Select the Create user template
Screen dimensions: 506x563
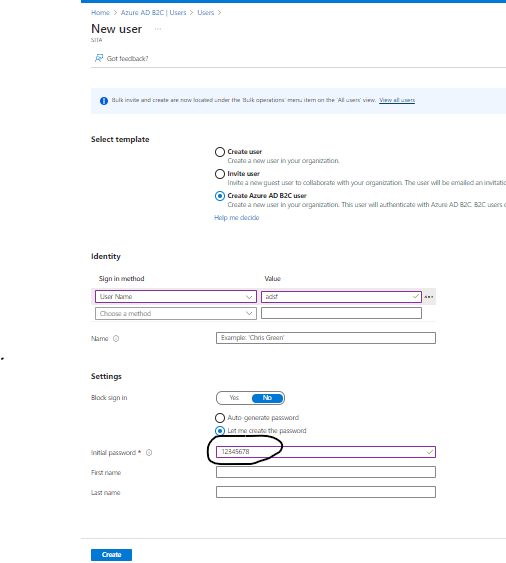click(220, 152)
